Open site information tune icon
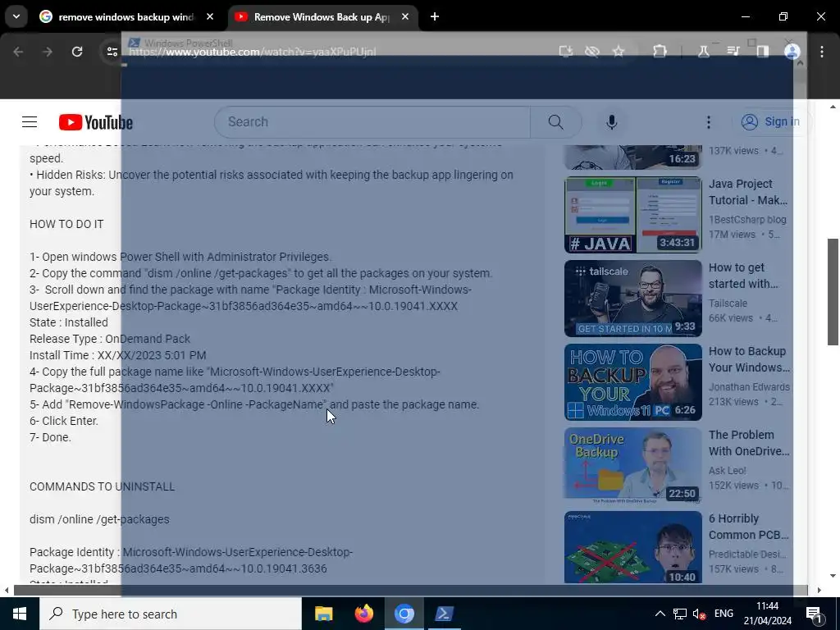The height and width of the screenshot is (630, 840). [x=112, y=52]
